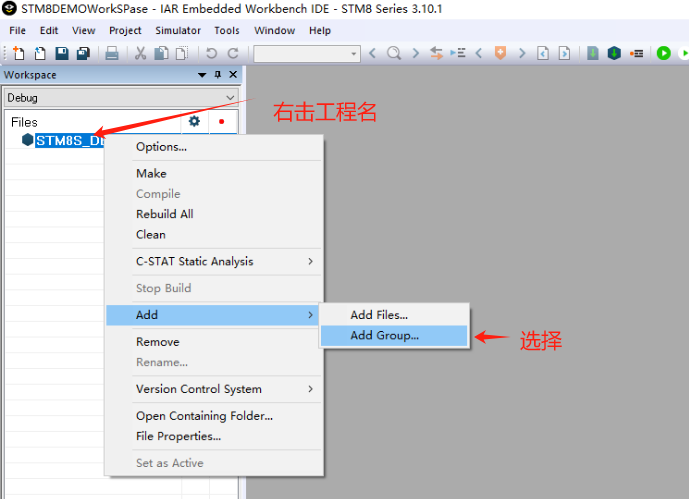Open the Project menu
The height and width of the screenshot is (499, 689).
click(125, 31)
